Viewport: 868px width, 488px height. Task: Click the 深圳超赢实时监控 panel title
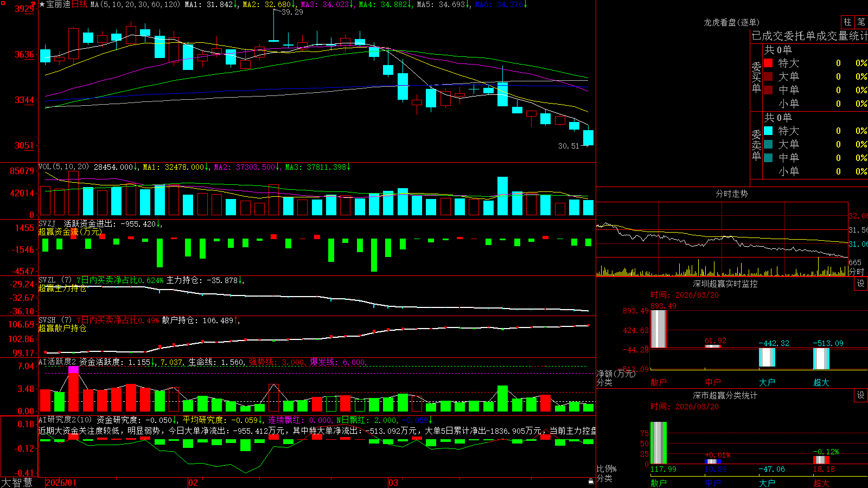[725, 284]
